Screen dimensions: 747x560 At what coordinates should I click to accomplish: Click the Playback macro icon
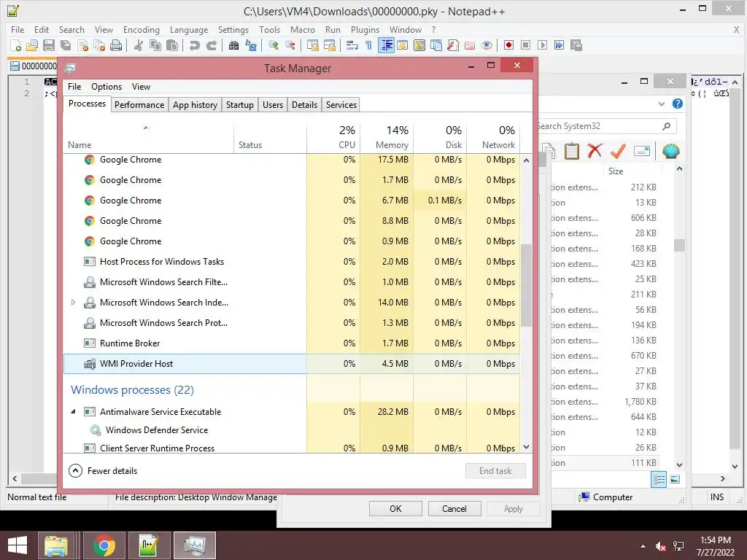pyautogui.click(x=542, y=45)
